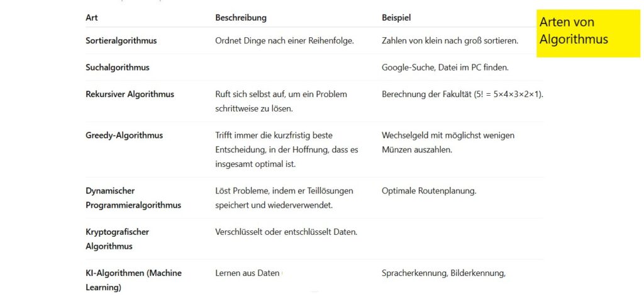Select the 'Art' column header

[92, 18]
